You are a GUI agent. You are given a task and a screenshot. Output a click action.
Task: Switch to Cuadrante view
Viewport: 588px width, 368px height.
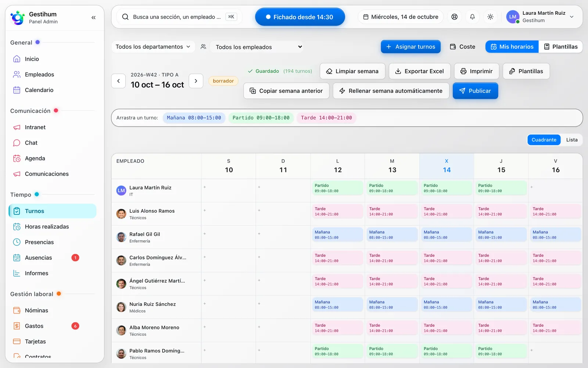pos(544,140)
